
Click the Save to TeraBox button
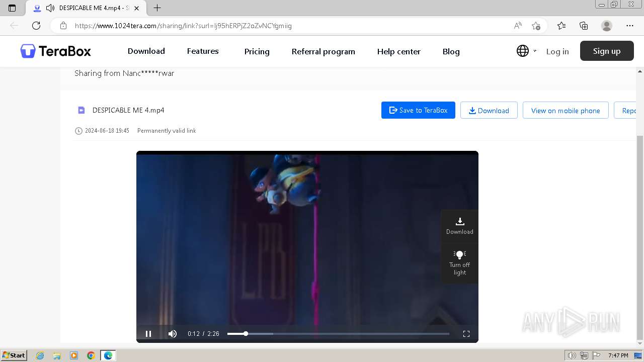pyautogui.click(x=418, y=110)
